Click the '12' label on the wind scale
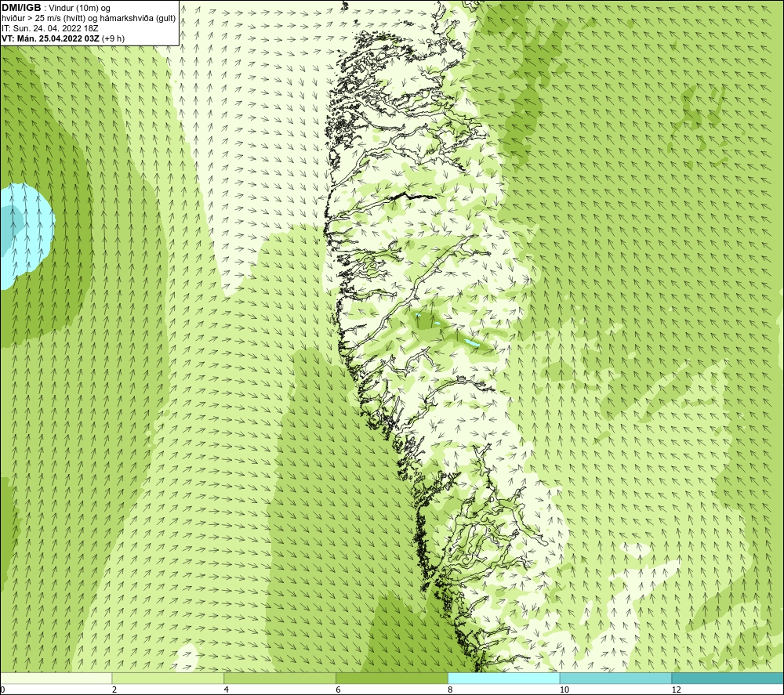784x695 pixels. click(x=676, y=690)
